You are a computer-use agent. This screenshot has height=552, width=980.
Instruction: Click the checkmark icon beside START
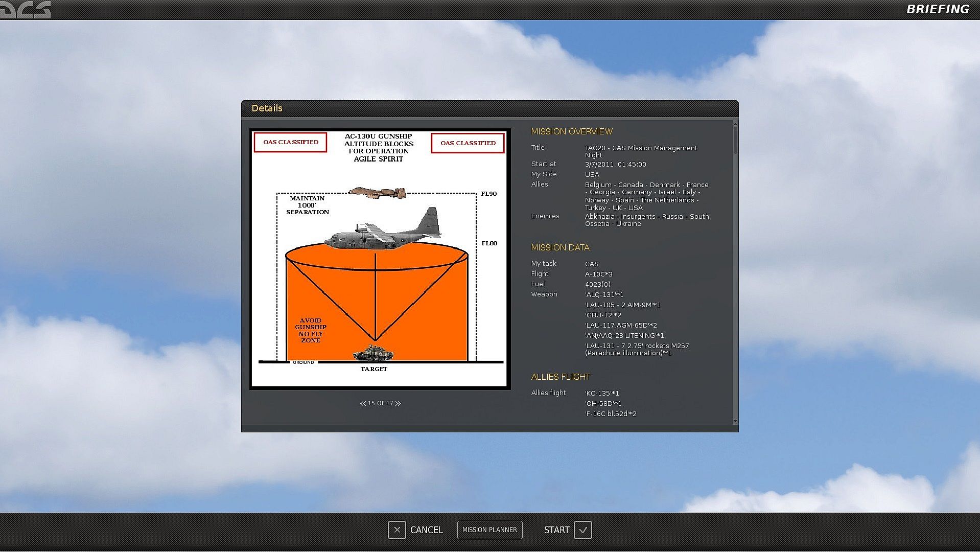point(582,530)
